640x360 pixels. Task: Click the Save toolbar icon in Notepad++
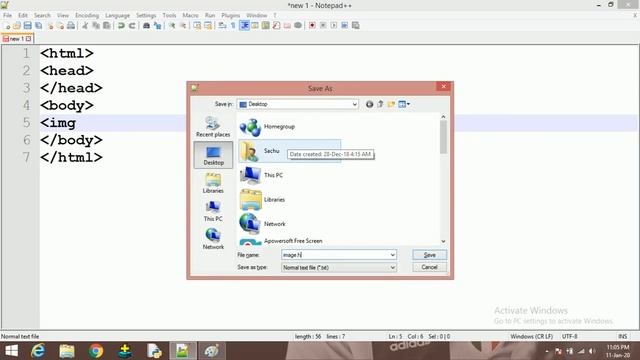click(27, 25)
